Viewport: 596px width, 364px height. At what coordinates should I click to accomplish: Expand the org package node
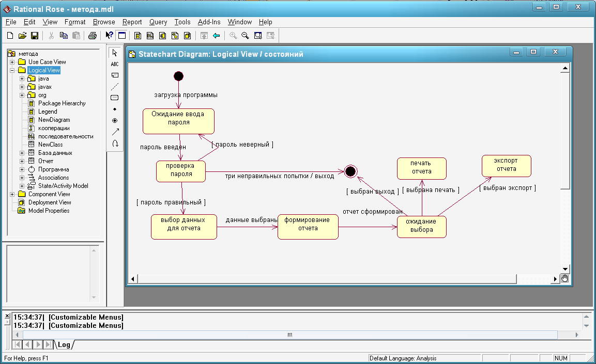(x=22, y=96)
